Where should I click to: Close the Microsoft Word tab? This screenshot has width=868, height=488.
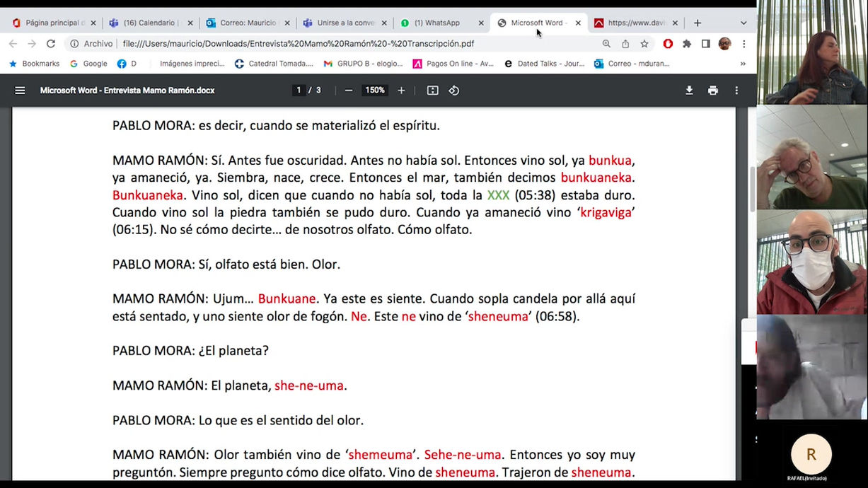point(578,23)
